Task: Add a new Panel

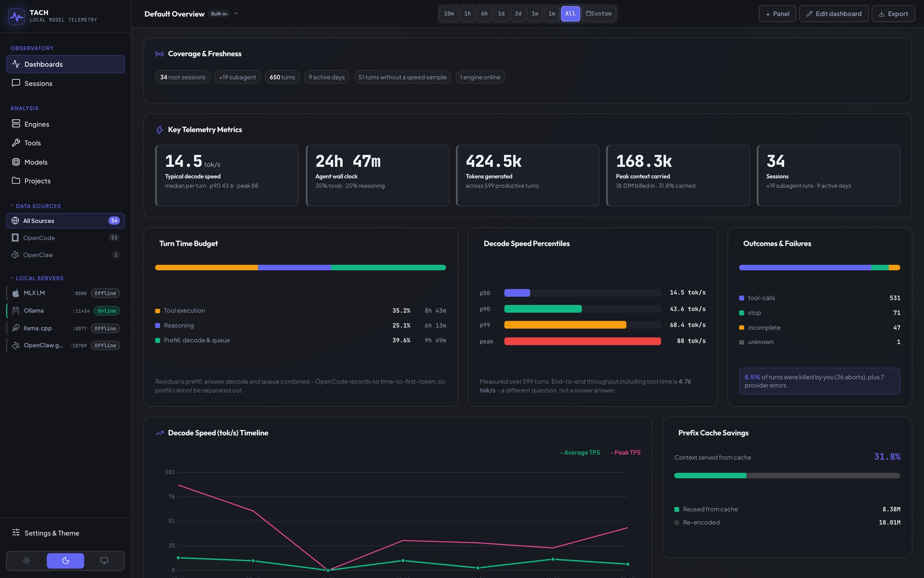Action: coord(777,14)
